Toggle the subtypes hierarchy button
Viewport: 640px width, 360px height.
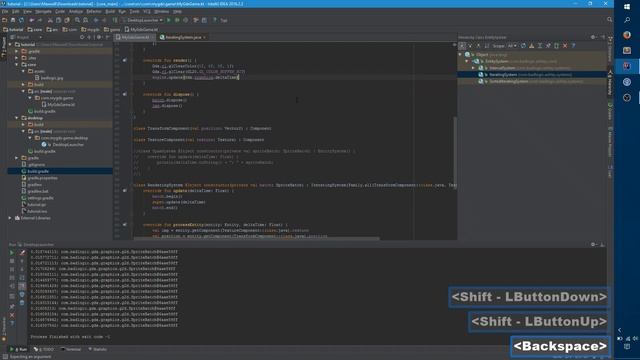[478, 46]
